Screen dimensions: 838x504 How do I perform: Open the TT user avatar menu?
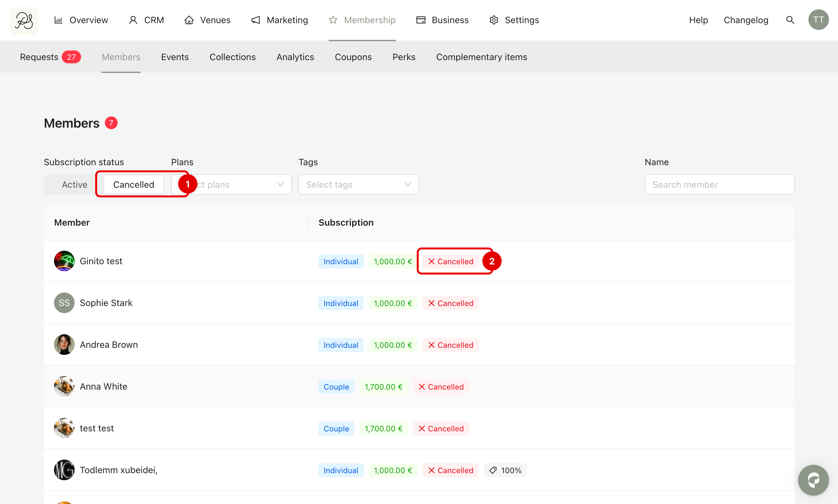coord(818,20)
